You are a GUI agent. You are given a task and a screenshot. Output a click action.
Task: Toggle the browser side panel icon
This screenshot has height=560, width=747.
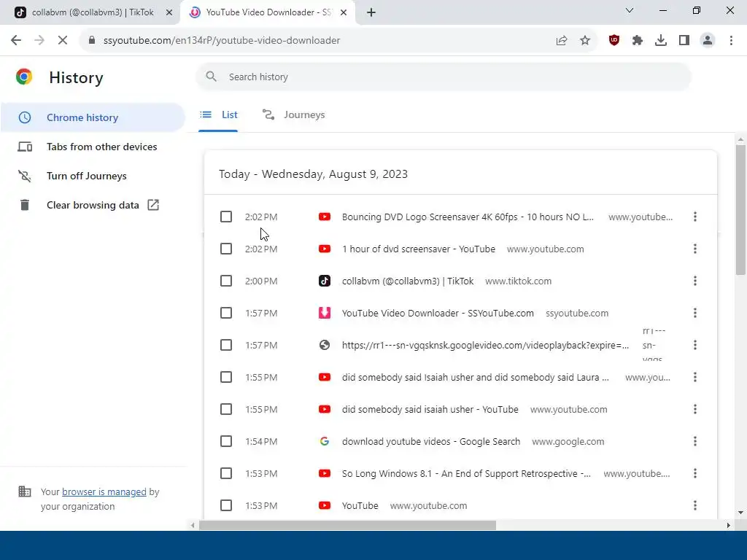684,41
